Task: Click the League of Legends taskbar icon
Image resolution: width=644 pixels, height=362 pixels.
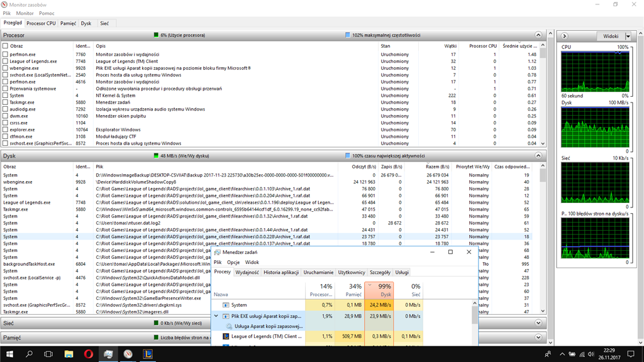Action: pos(148,354)
